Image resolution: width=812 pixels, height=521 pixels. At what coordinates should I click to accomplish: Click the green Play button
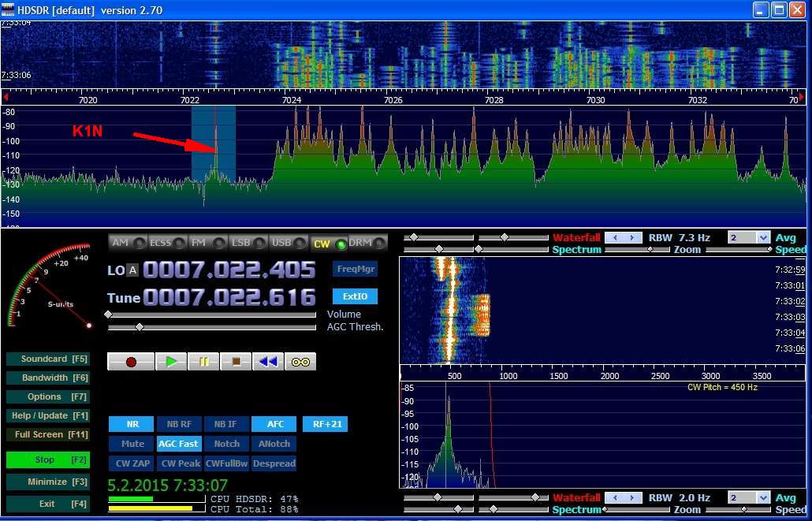170,362
